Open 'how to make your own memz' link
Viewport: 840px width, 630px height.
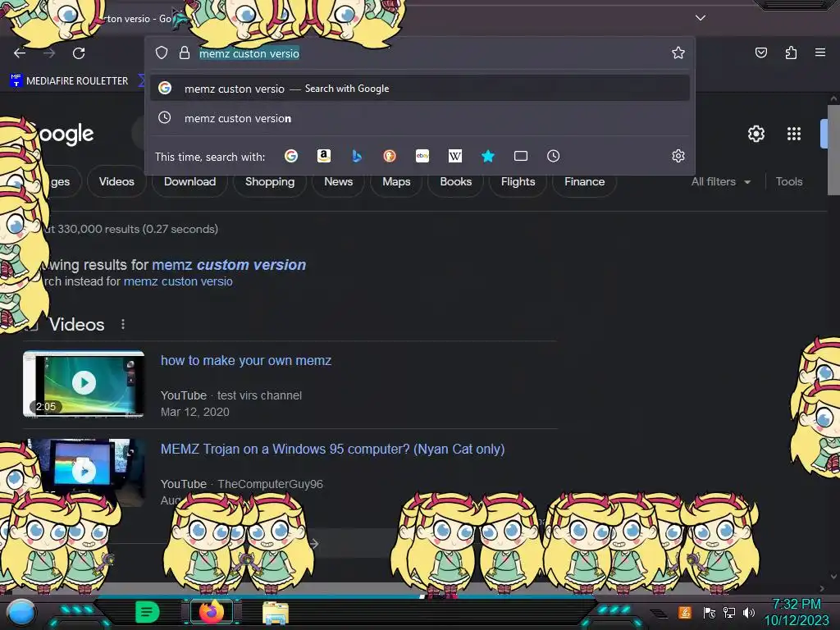246,361
